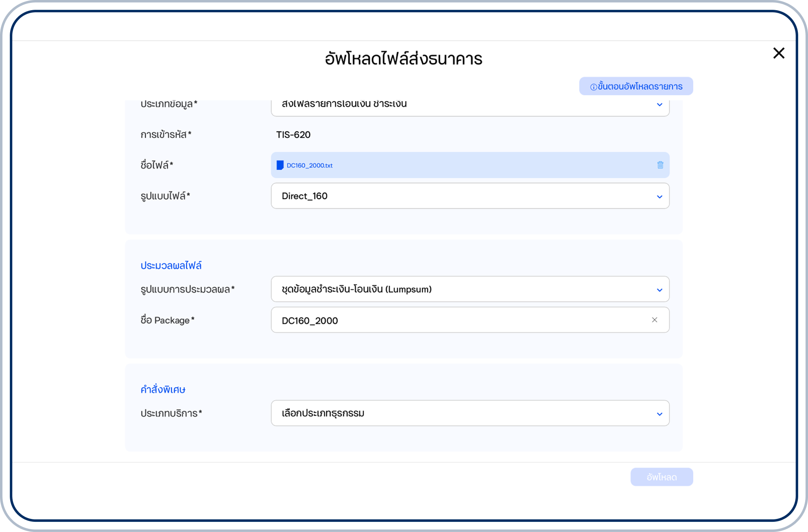
Task: Open the Direct_160 file format dropdown
Action: (469, 196)
